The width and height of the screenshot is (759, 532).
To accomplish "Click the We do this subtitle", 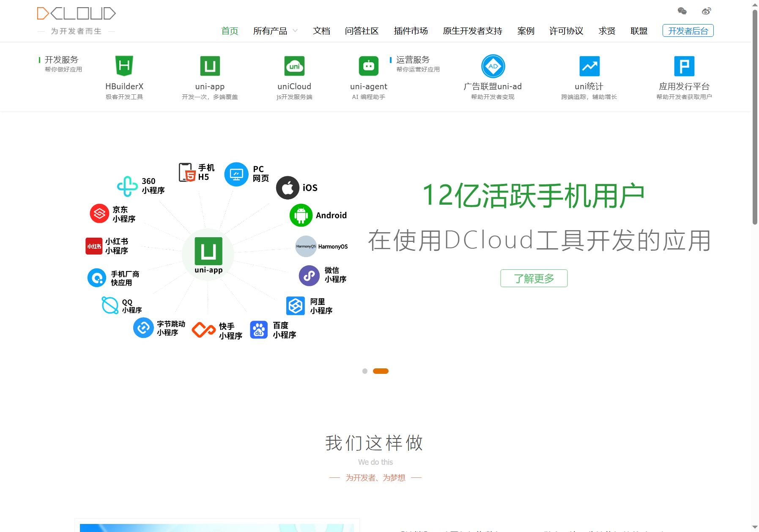I will tap(375, 462).
